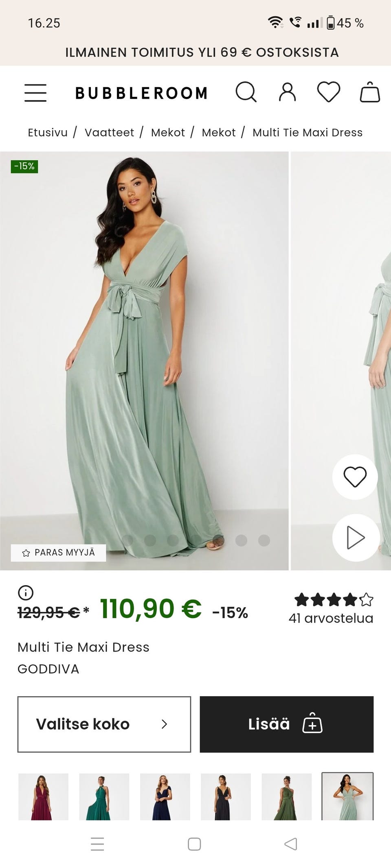Open the shopping bag icon

click(370, 92)
